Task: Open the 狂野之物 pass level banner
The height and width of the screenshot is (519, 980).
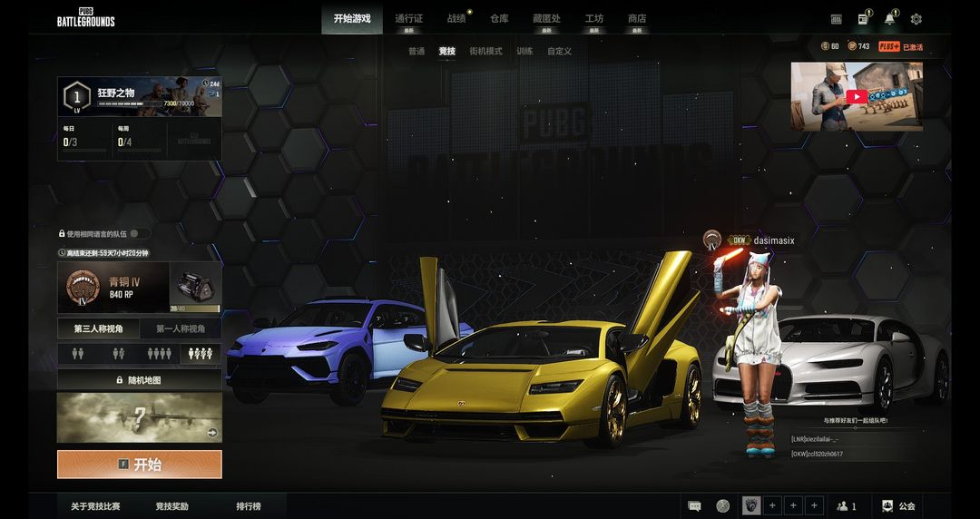Action: click(x=140, y=96)
